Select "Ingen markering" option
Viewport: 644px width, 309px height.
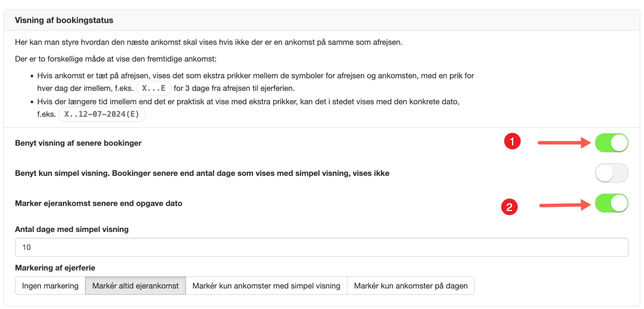pos(50,286)
